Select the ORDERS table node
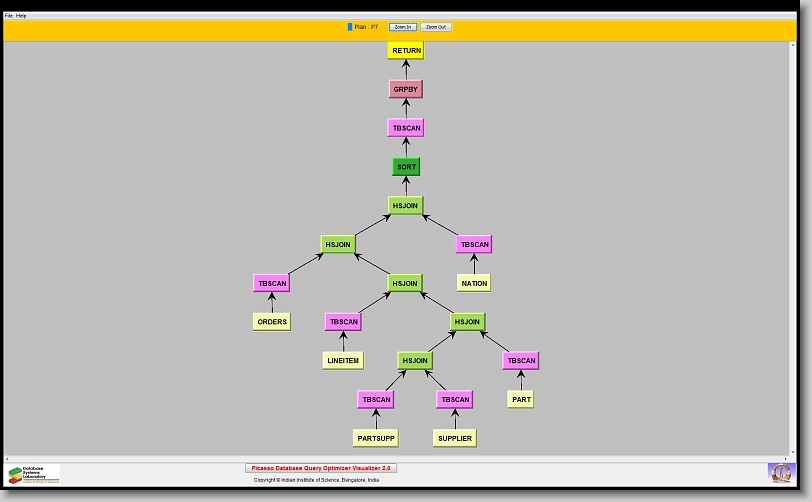This screenshot has width=812, height=502. click(272, 322)
